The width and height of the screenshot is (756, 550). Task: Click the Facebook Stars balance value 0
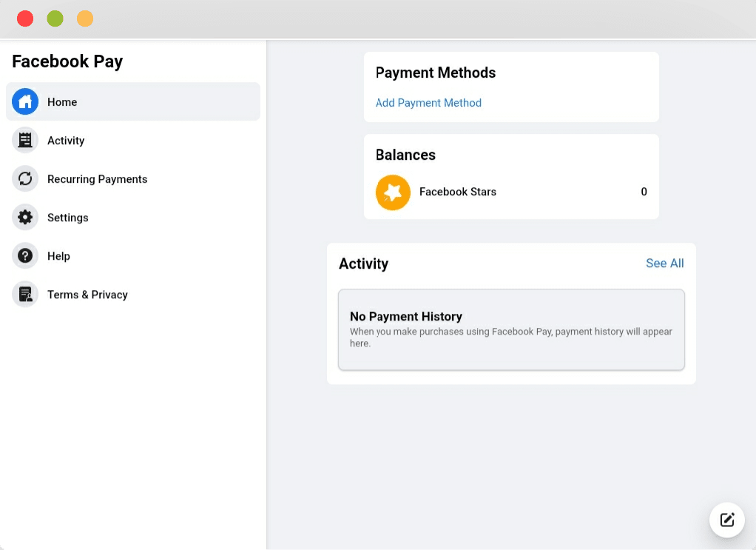click(644, 192)
